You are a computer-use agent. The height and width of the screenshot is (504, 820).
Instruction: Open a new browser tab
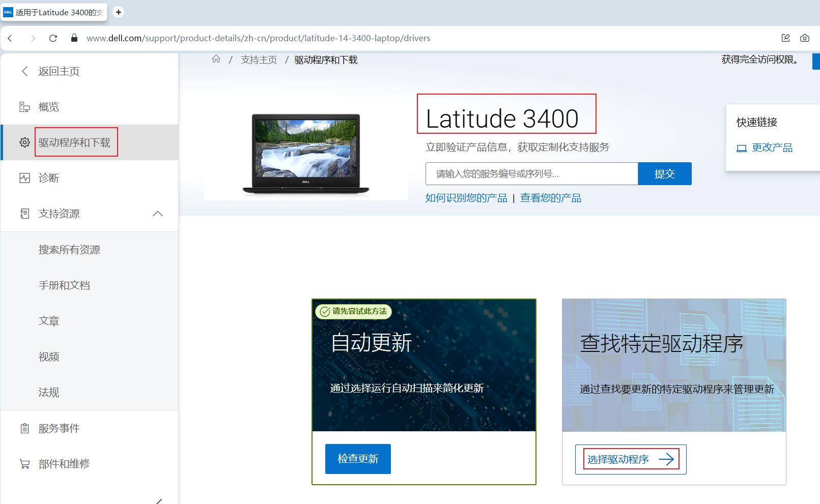[118, 12]
